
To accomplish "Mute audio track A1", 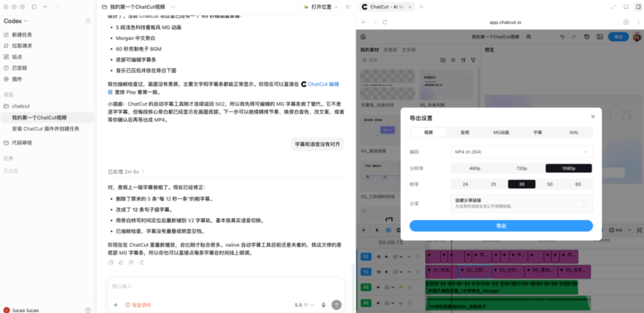I will [378, 287].
